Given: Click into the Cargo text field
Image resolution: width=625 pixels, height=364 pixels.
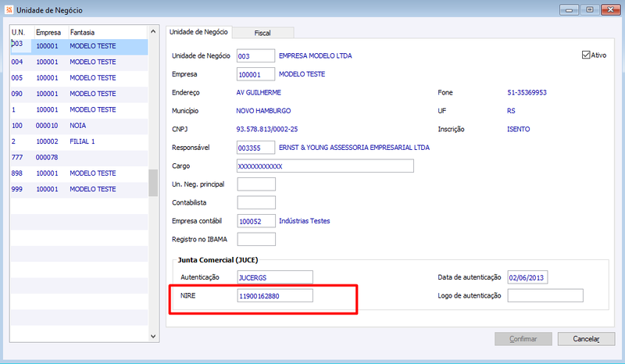Looking at the screenshot, I should (x=325, y=166).
